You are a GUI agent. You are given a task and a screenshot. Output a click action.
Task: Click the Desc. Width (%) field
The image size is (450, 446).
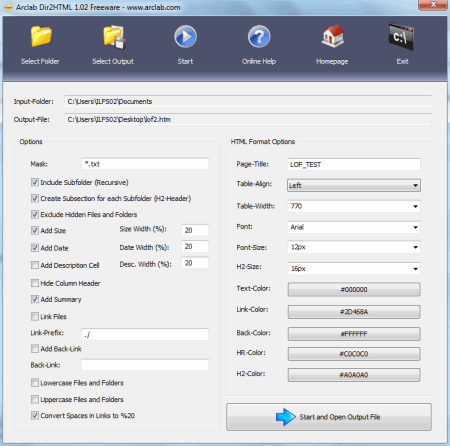(x=195, y=263)
